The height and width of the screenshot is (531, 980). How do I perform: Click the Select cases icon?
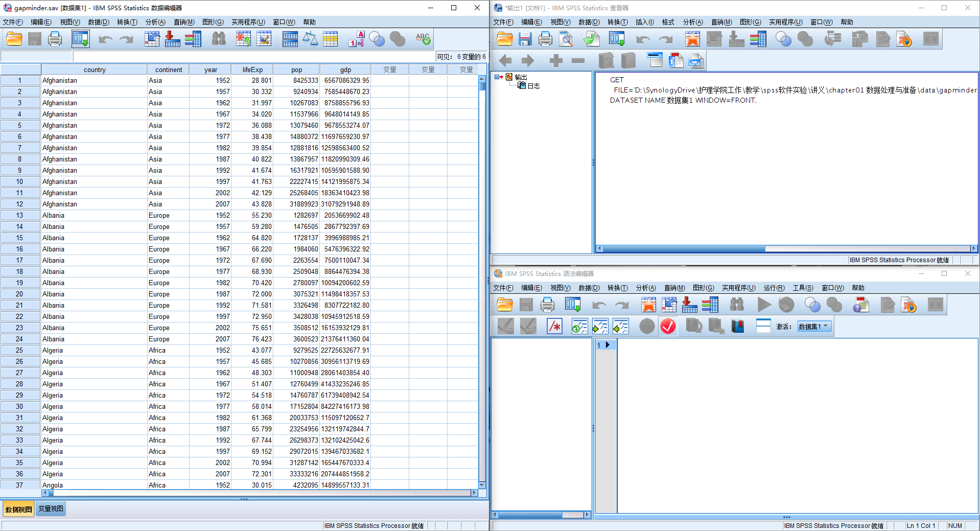[x=331, y=39]
